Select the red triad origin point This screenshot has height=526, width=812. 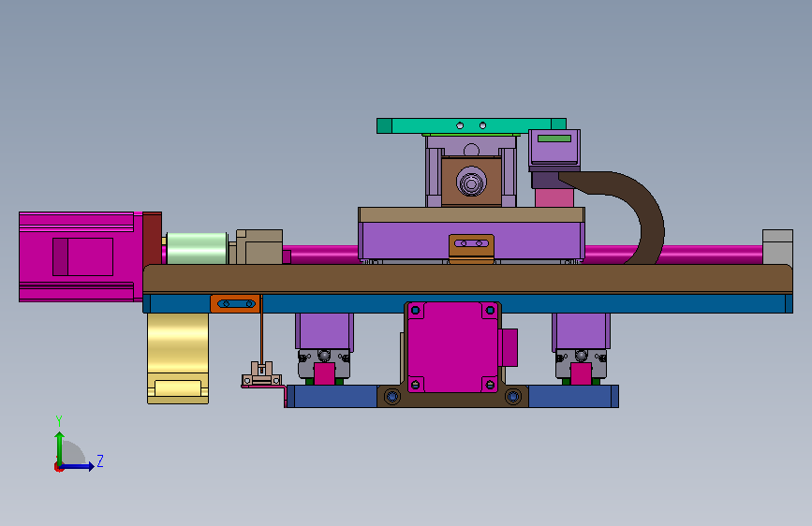click(58, 467)
